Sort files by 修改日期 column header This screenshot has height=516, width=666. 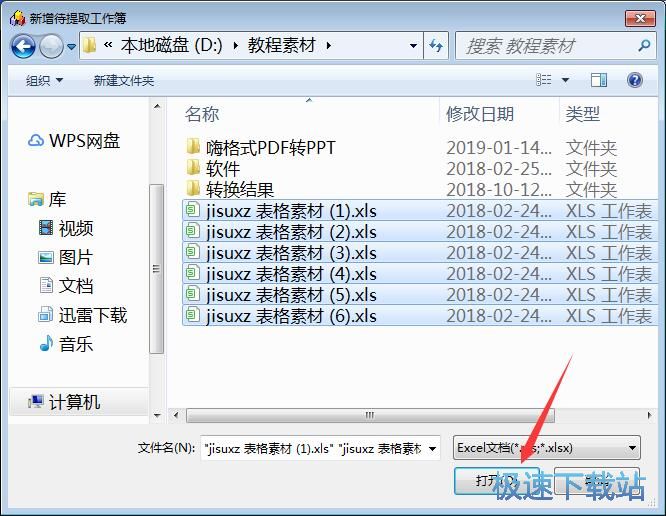pyautogui.click(x=480, y=114)
